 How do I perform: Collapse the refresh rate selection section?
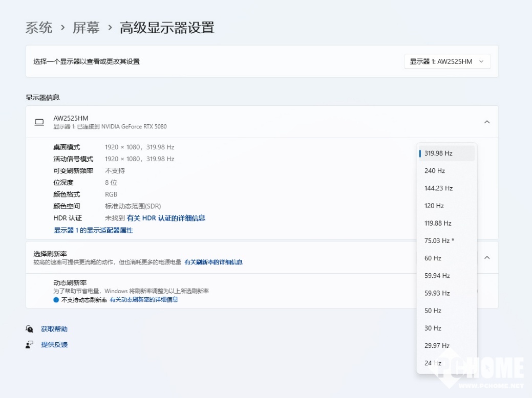pyautogui.click(x=487, y=258)
